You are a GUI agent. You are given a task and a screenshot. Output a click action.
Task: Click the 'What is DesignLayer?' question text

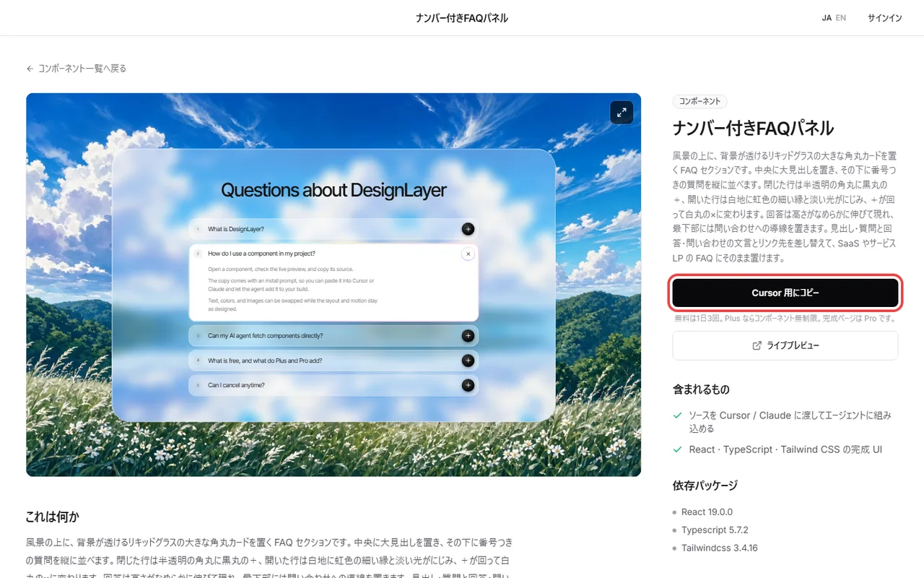(236, 229)
